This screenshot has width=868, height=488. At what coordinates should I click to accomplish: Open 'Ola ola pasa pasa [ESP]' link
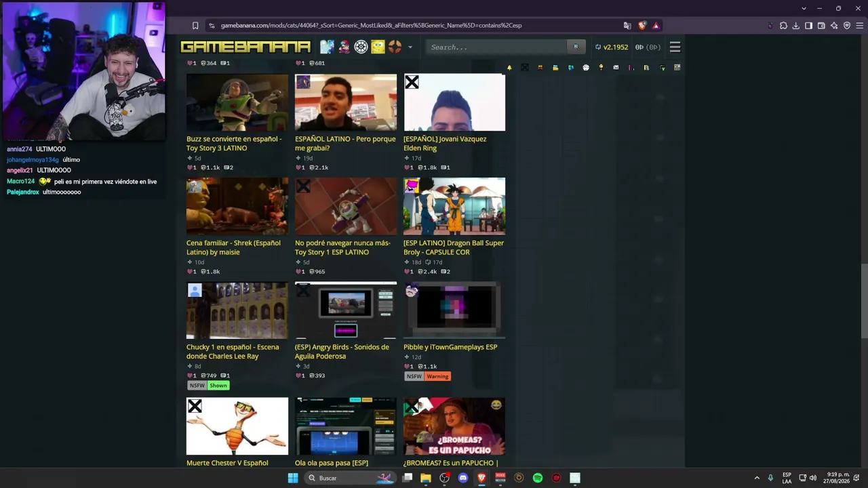[x=332, y=463]
